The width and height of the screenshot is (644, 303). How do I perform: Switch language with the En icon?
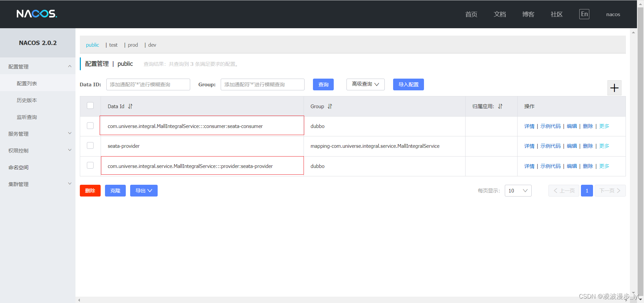pyautogui.click(x=584, y=14)
